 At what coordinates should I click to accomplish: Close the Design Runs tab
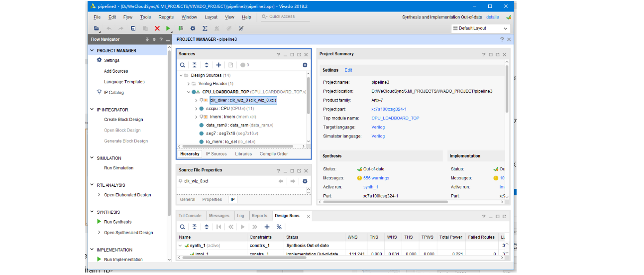[308, 216]
